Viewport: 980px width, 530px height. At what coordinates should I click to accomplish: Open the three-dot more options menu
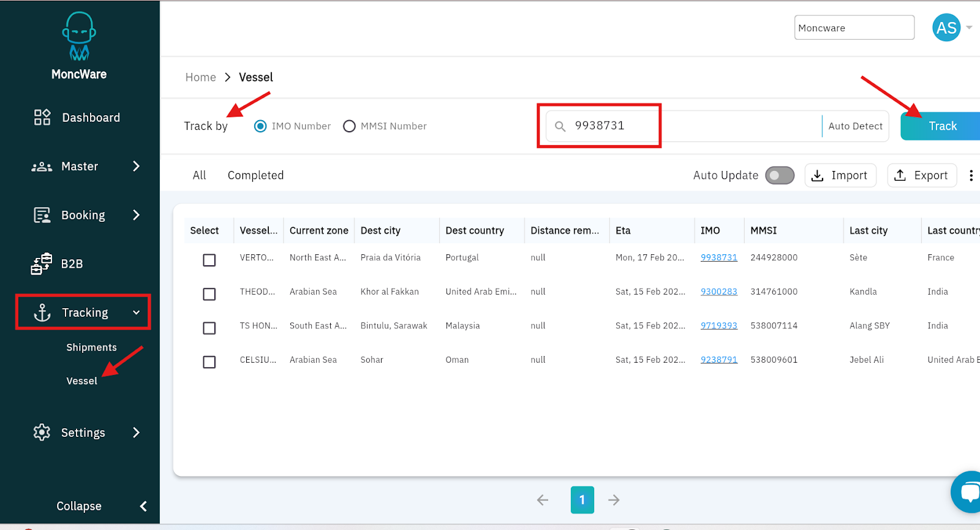971,175
